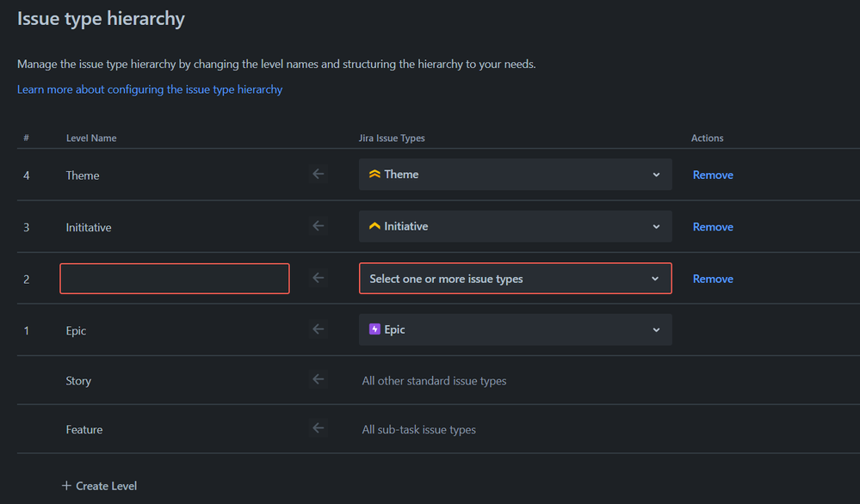Click the arrow icon in Story row
This screenshot has width=860, height=504.
click(x=319, y=379)
